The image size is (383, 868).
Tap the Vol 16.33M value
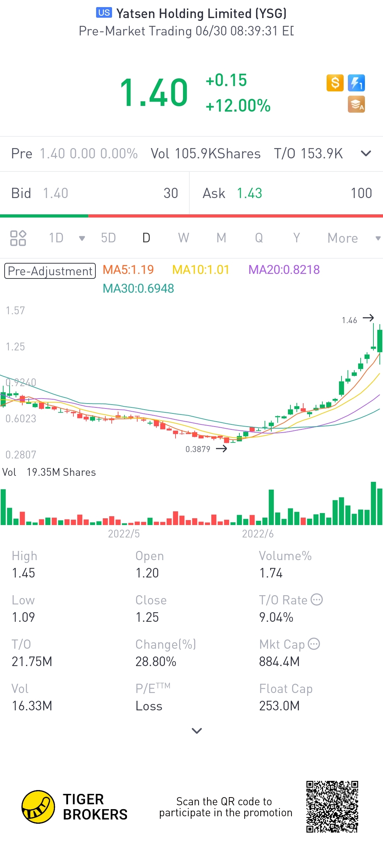coord(32,706)
